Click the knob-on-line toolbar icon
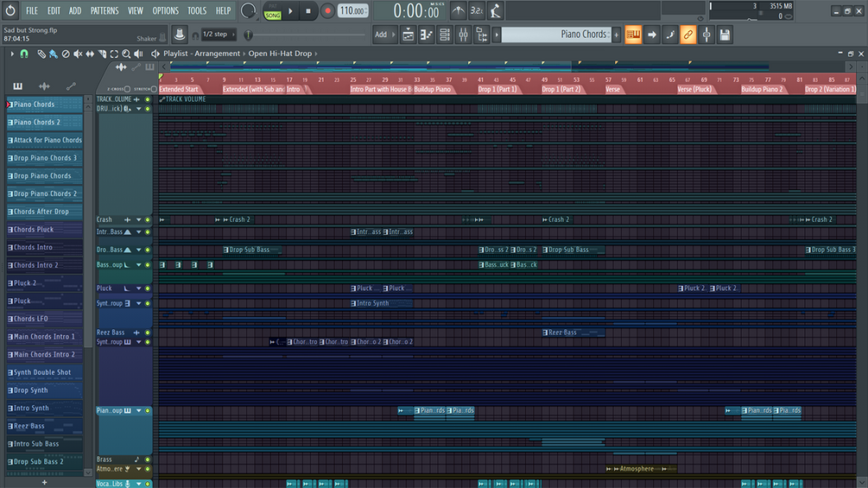The image size is (868, 488). [x=706, y=35]
